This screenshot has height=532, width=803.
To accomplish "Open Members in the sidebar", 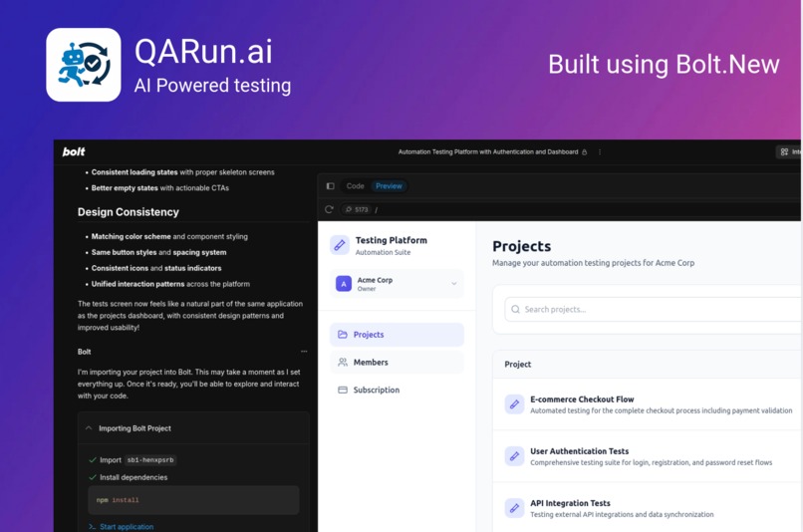I will pos(397,362).
